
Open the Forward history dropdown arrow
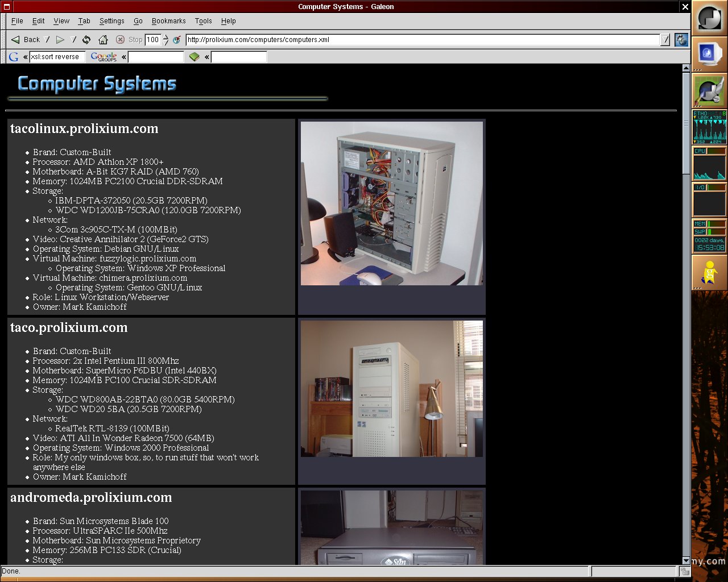click(73, 39)
